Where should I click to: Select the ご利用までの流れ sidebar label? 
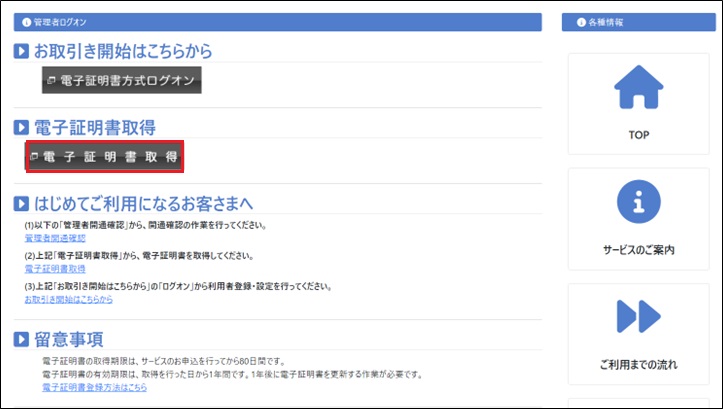click(638, 365)
